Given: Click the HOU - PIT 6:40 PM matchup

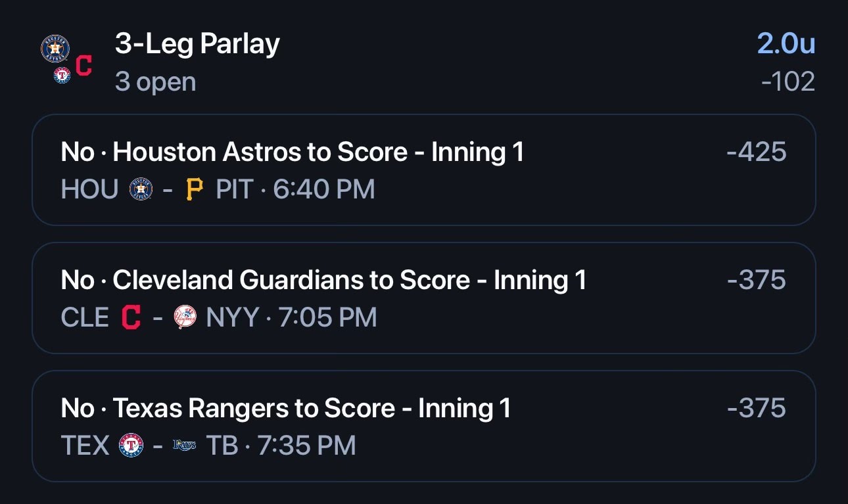Looking at the screenshot, I should 218,190.
